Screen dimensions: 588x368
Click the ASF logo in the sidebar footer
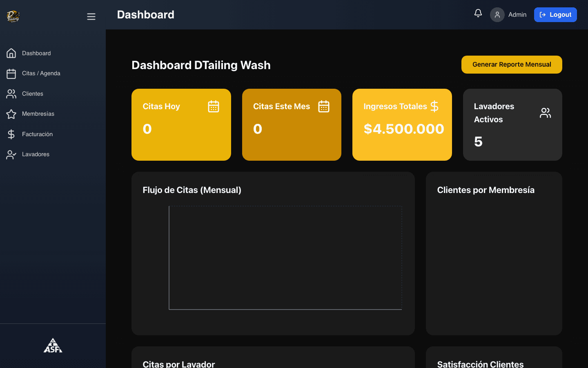[x=53, y=346]
